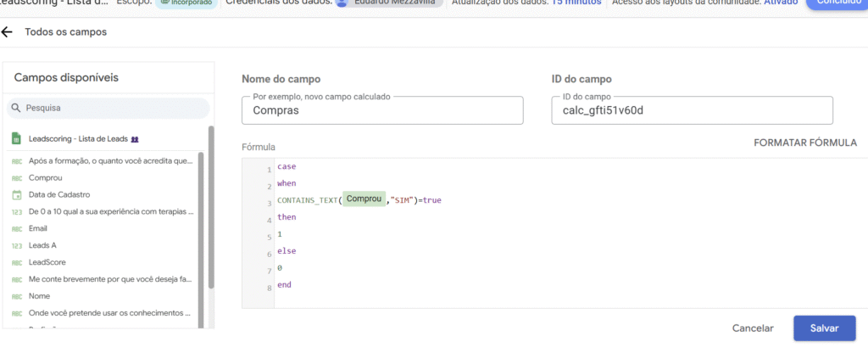Click the Nome do campo text box

[381, 109]
